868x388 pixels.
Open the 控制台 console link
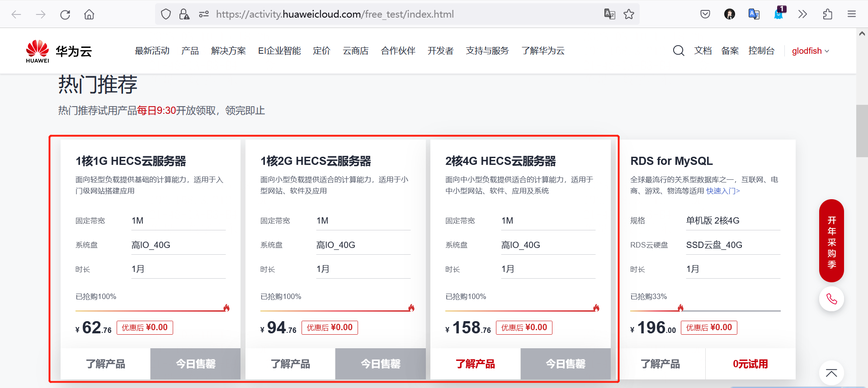(761, 51)
